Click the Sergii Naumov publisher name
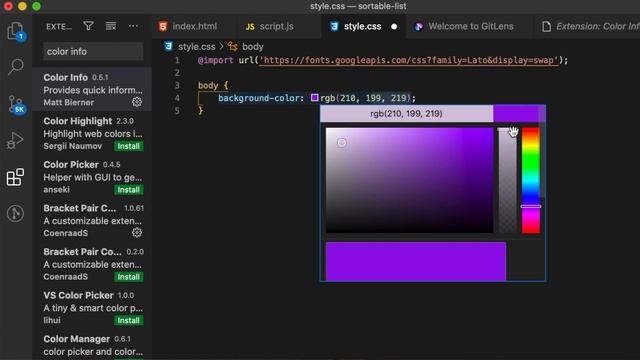This screenshot has width=640, height=360. click(73, 146)
